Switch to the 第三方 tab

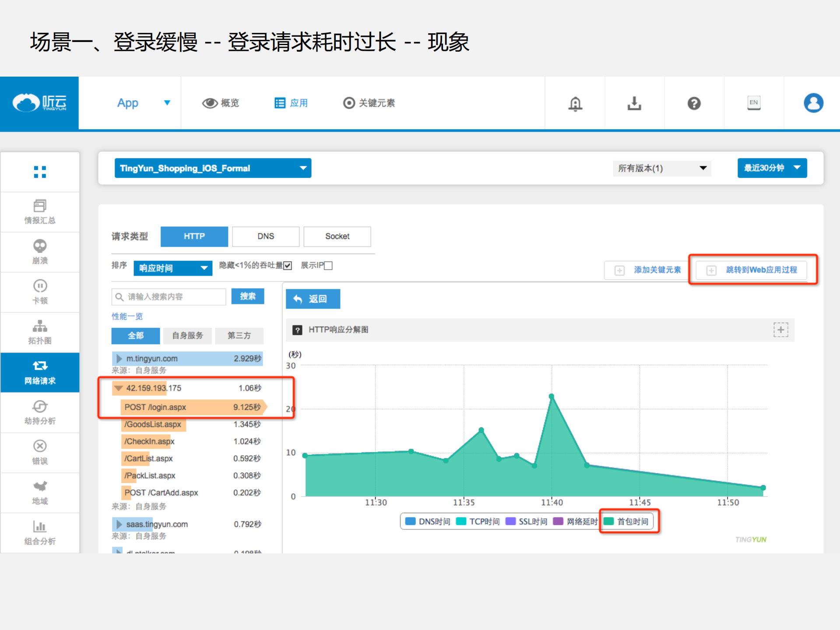point(239,336)
